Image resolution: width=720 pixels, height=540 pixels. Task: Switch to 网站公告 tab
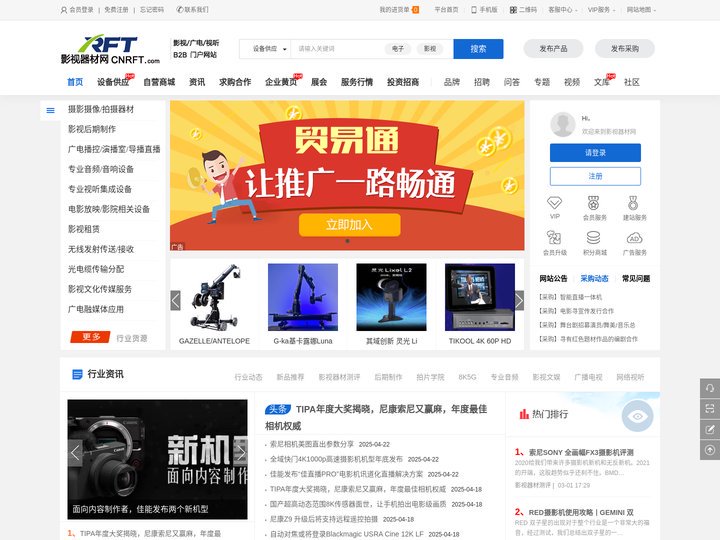pos(553,278)
